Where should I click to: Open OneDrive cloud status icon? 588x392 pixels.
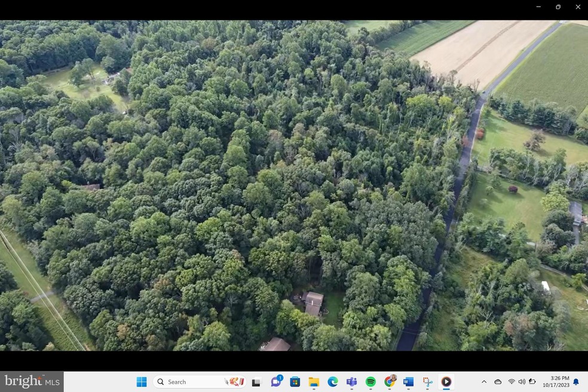(498, 382)
